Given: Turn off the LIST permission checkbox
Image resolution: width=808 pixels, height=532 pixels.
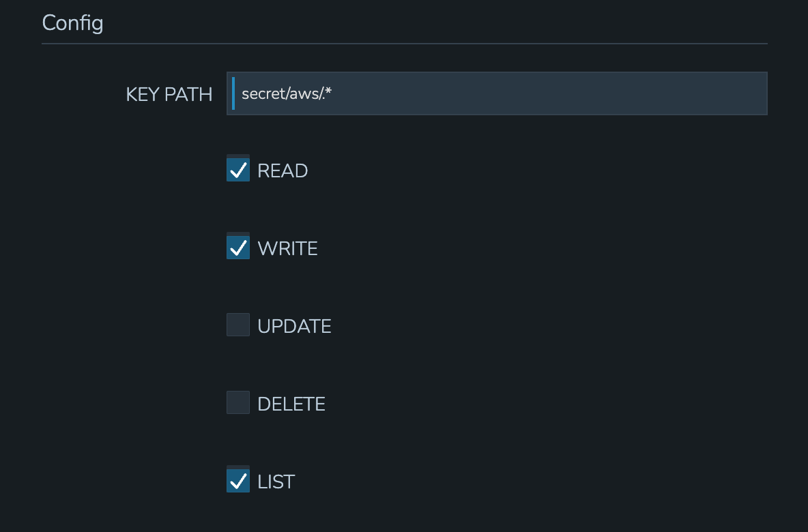Looking at the screenshot, I should [238, 481].
